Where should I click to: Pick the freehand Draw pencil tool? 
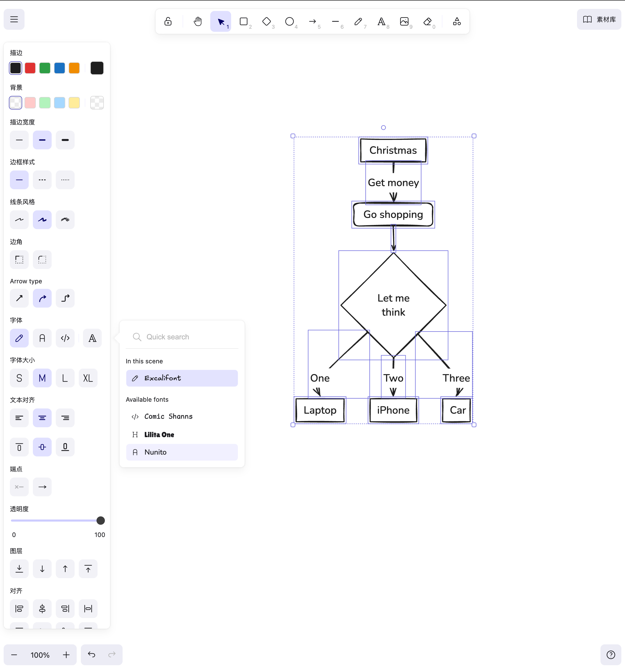click(358, 22)
